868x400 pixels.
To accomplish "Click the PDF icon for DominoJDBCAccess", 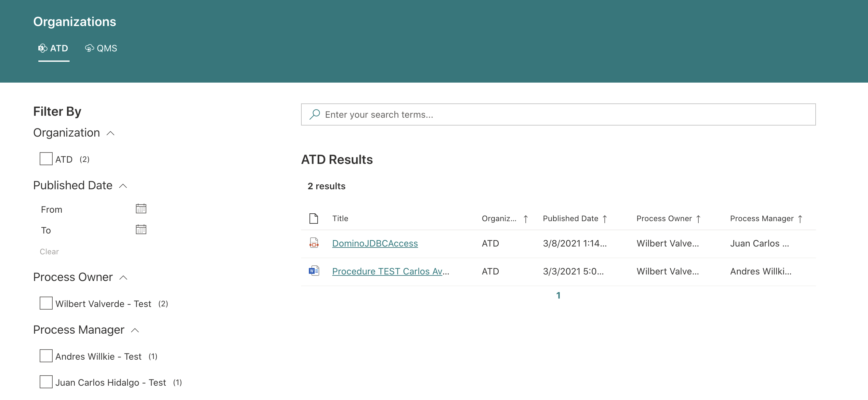I will [314, 243].
